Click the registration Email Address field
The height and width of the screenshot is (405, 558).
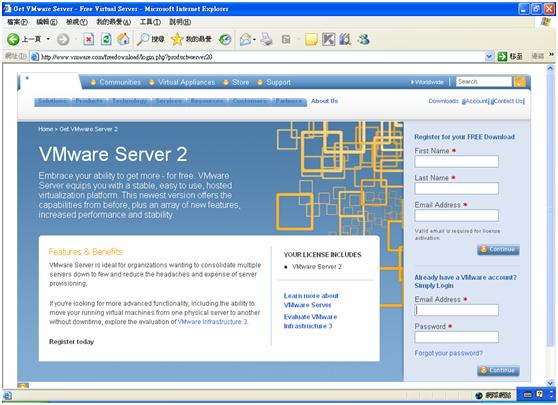[x=457, y=216]
